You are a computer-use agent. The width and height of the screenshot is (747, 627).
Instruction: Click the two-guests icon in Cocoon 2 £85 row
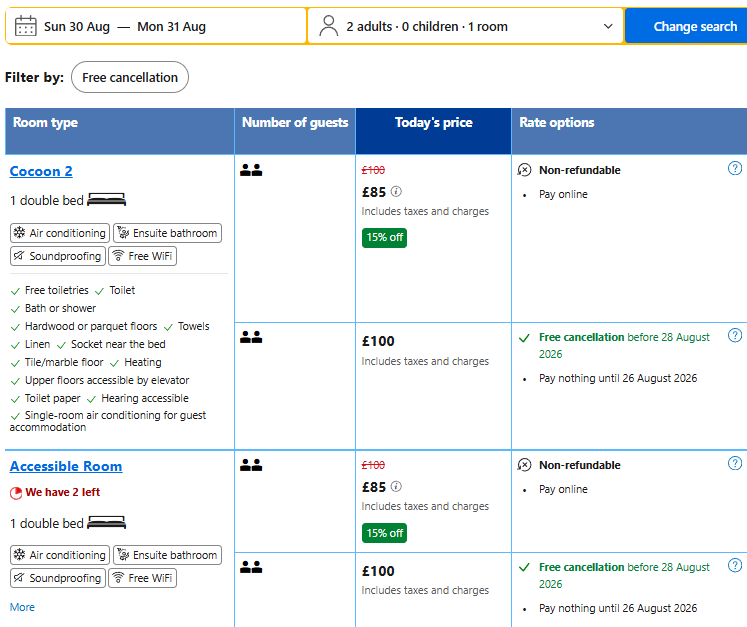pos(251,170)
